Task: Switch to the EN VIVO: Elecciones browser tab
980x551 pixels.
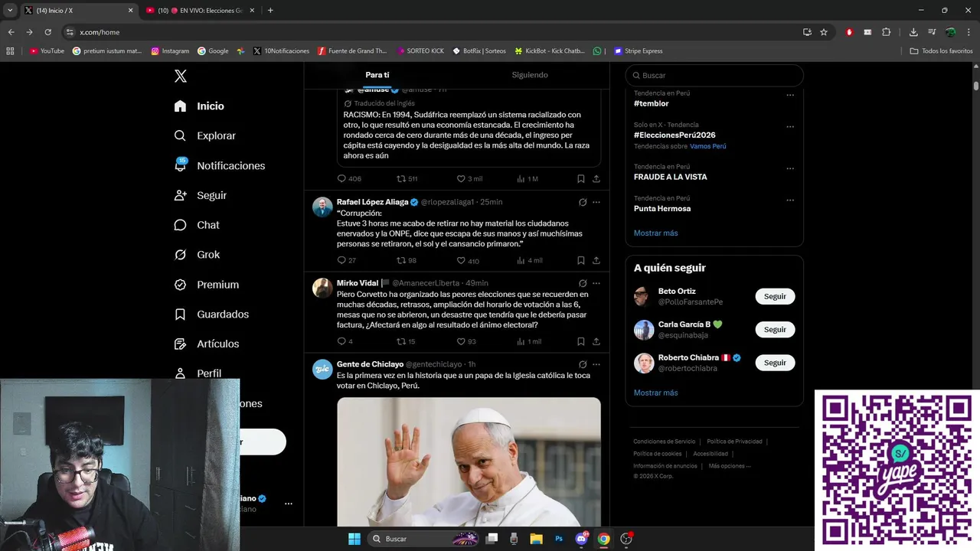Action: point(199,11)
